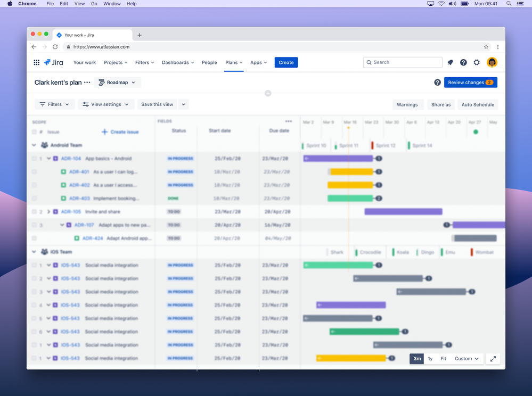This screenshot has width=532, height=396.
Task: Open the Custom timeframe dropdown
Action: coord(466,359)
